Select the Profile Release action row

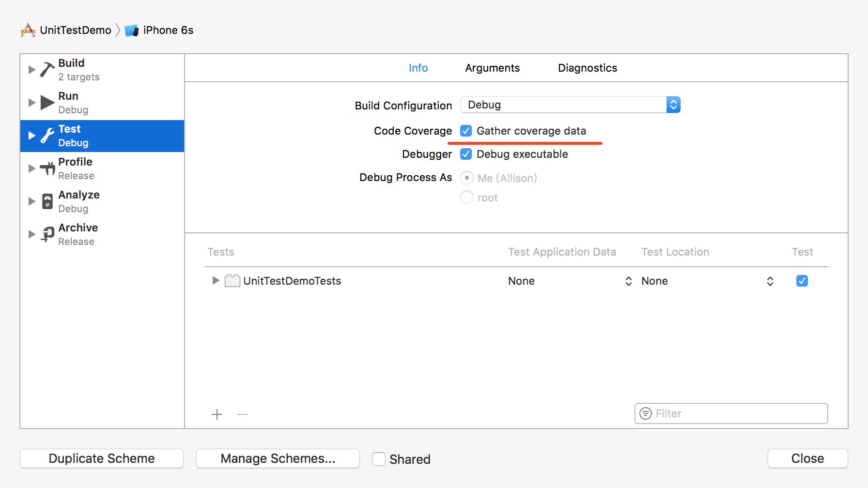point(102,168)
